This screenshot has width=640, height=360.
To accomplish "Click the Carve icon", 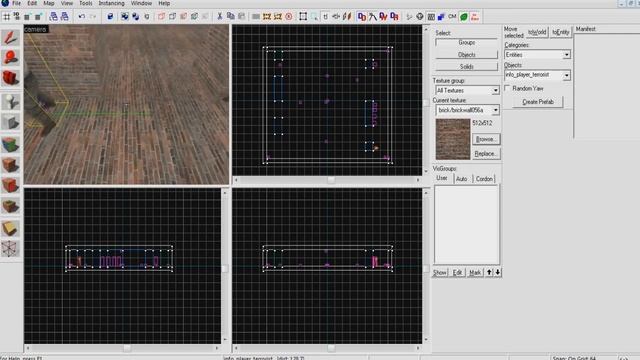I will point(110,17).
